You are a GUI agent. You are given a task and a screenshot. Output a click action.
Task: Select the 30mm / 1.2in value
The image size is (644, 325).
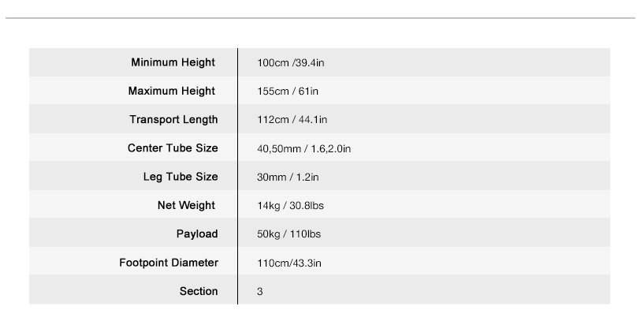[288, 177]
